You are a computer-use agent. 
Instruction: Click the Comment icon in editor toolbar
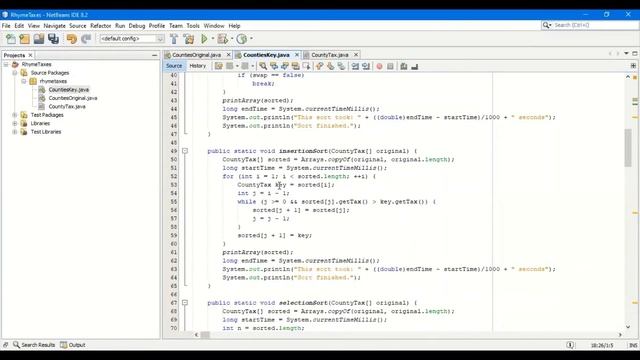click(x=404, y=66)
